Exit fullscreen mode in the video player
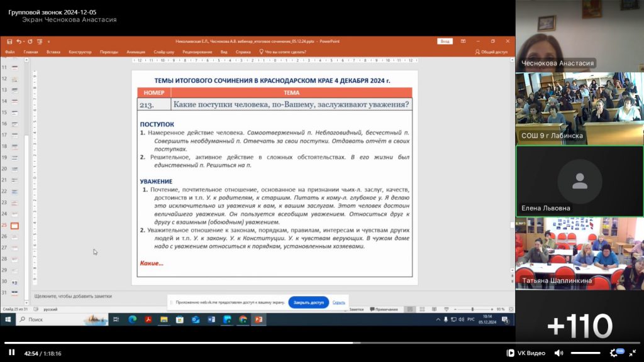 633,353
